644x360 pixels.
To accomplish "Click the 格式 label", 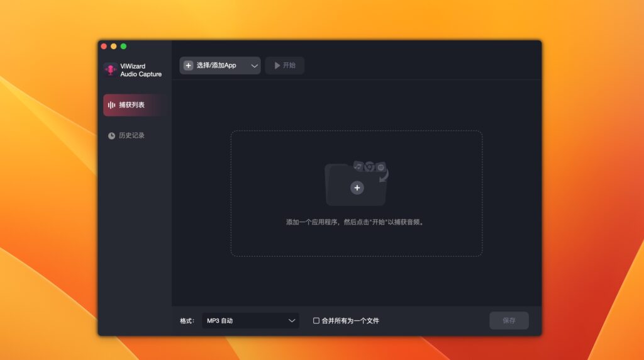I will click(187, 321).
